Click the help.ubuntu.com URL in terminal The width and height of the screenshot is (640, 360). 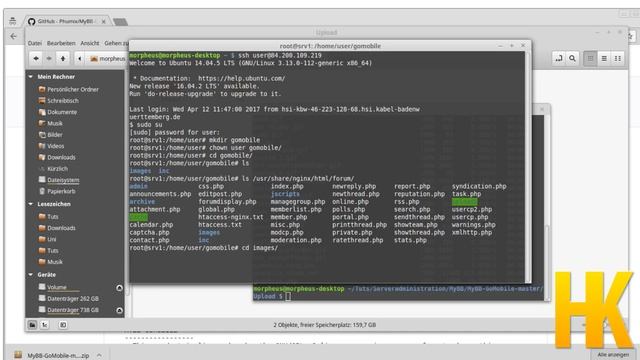(242, 78)
